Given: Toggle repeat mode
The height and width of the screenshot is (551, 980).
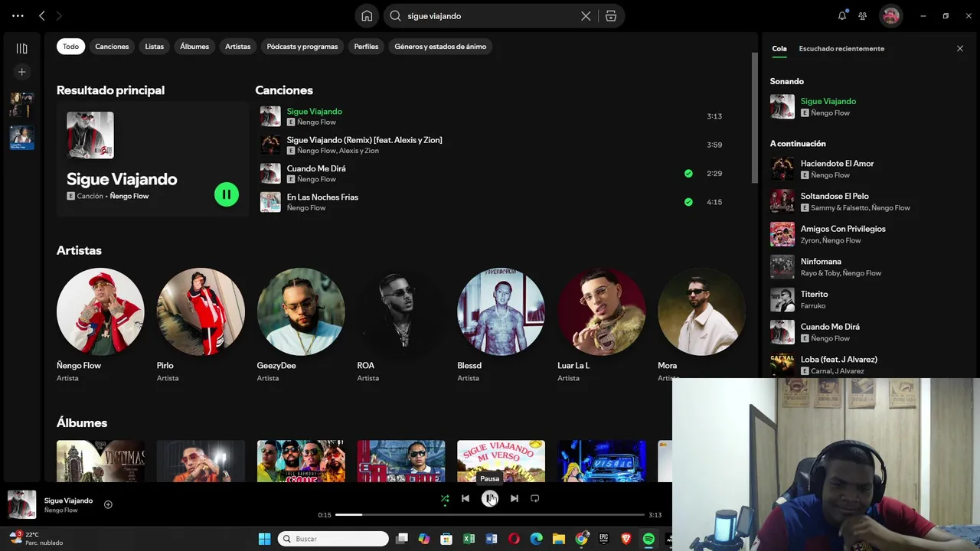Looking at the screenshot, I should coord(535,498).
